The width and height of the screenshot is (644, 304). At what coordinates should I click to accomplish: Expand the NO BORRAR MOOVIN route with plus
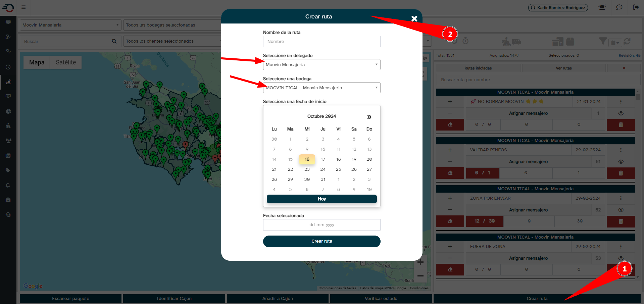pyautogui.click(x=450, y=102)
